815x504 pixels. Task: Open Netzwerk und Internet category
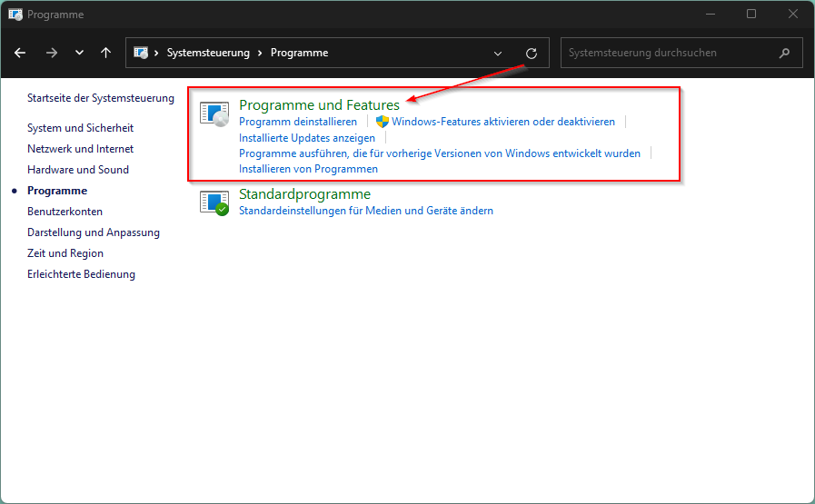click(81, 149)
